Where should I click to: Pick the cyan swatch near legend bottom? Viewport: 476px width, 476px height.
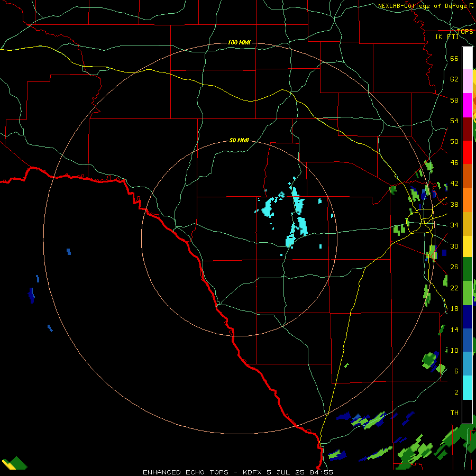point(467,388)
